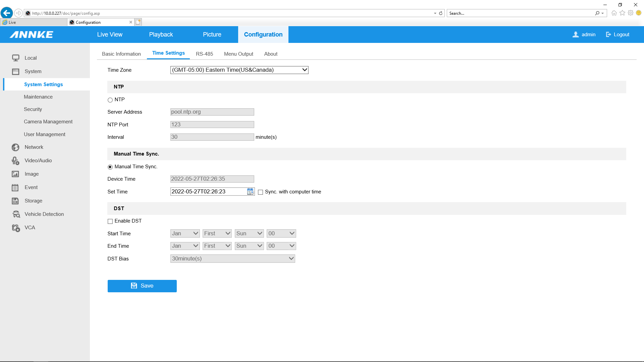Click the Local monitor icon

point(15,58)
